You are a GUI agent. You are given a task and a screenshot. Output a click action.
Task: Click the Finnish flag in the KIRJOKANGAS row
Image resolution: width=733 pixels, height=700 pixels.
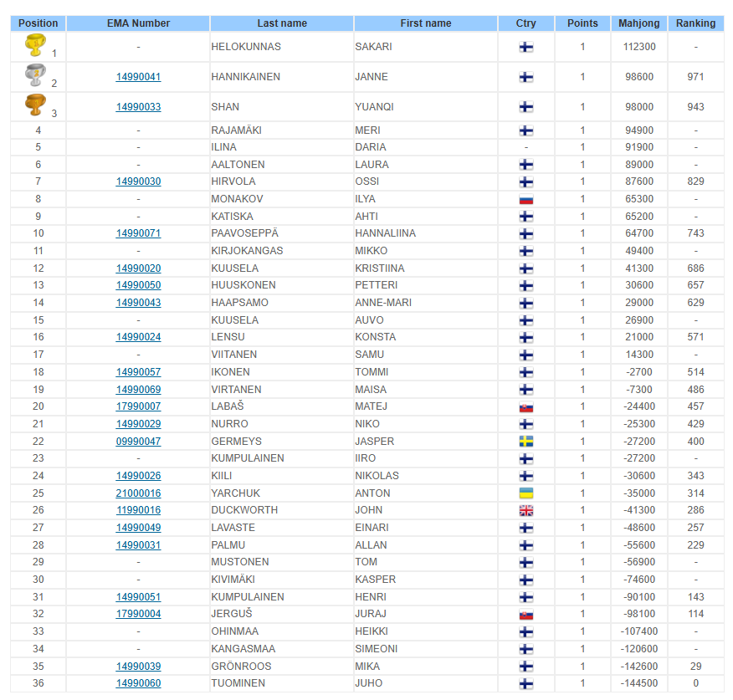click(x=526, y=252)
